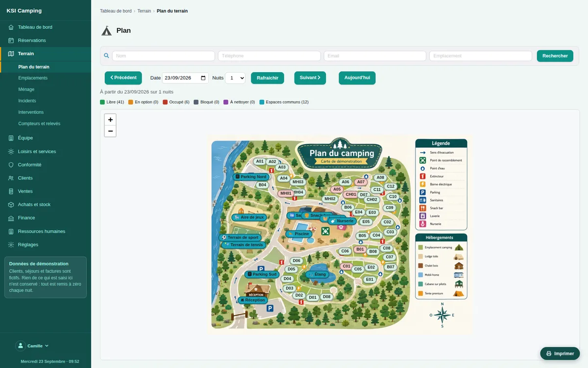This screenshot has height=368, width=588.
Task: Select pitch D08 on the map
Action: point(327,297)
